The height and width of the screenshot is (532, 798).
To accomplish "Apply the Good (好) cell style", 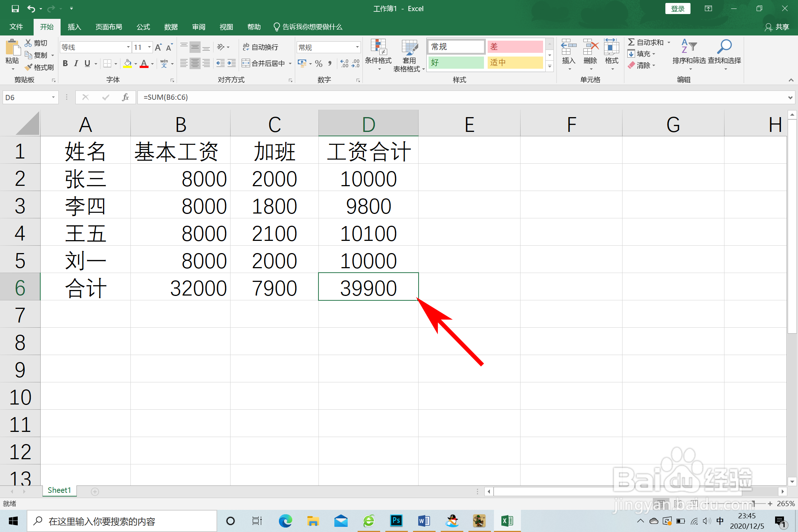I will coord(456,62).
